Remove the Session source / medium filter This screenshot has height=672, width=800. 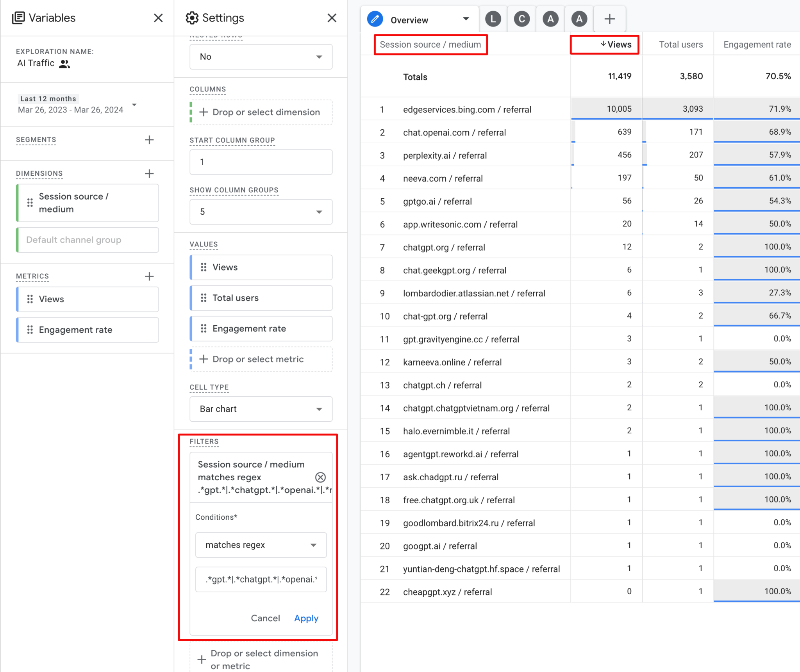(320, 477)
